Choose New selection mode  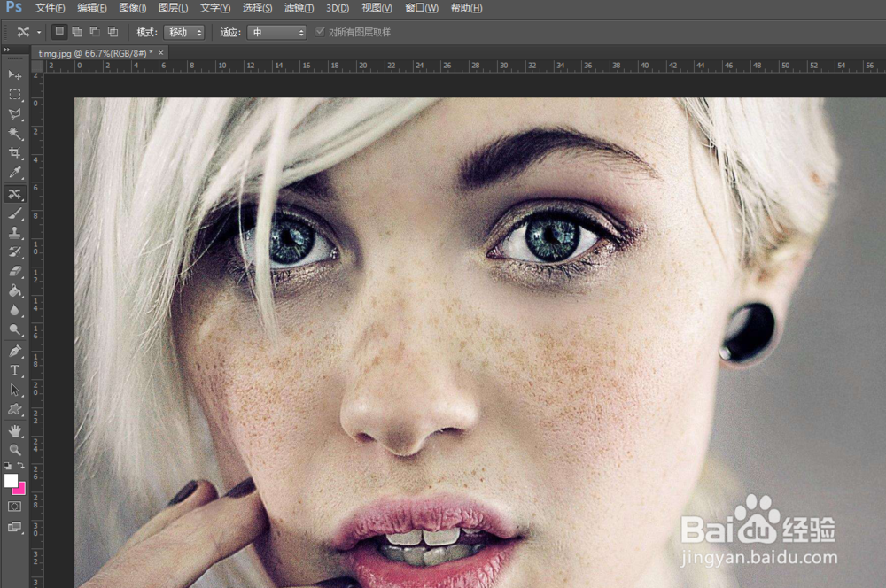pos(59,32)
